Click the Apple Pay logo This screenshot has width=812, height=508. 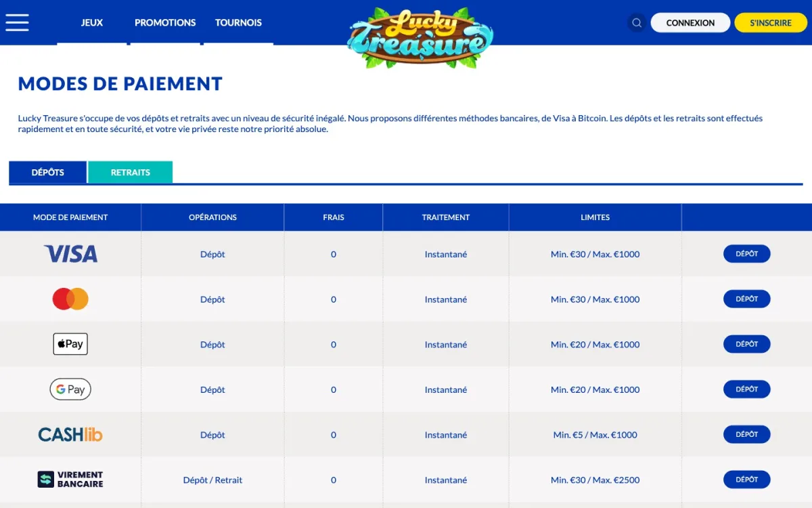[70, 344]
